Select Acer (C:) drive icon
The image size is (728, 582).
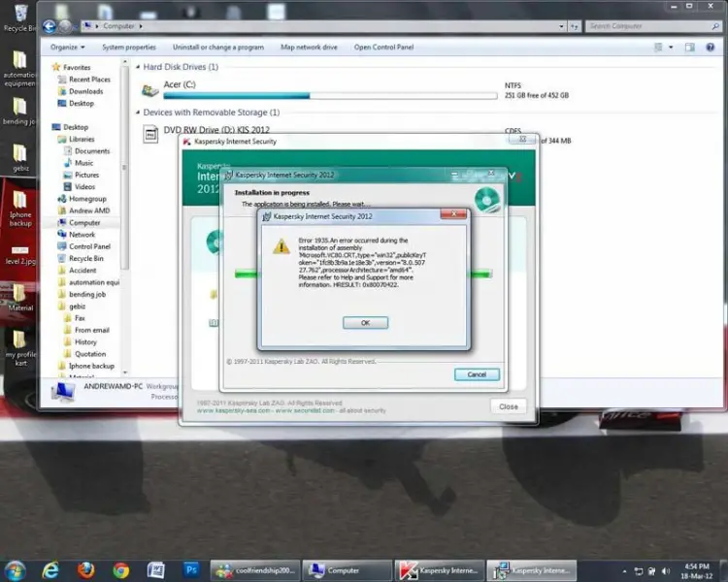(149, 90)
